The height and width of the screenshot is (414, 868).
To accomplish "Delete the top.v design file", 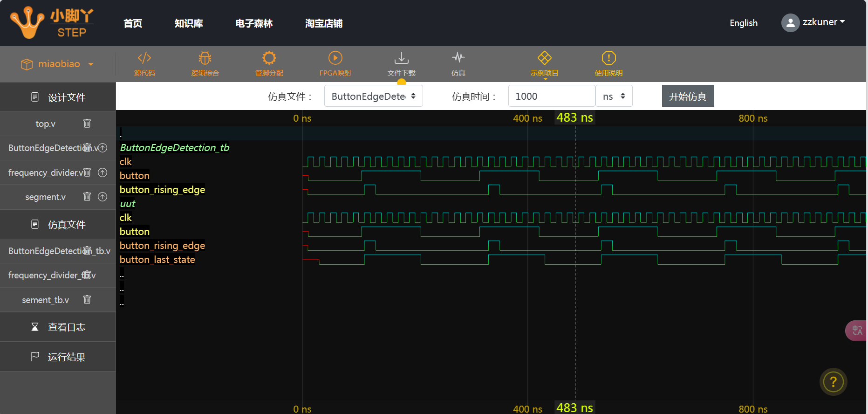I will [87, 124].
